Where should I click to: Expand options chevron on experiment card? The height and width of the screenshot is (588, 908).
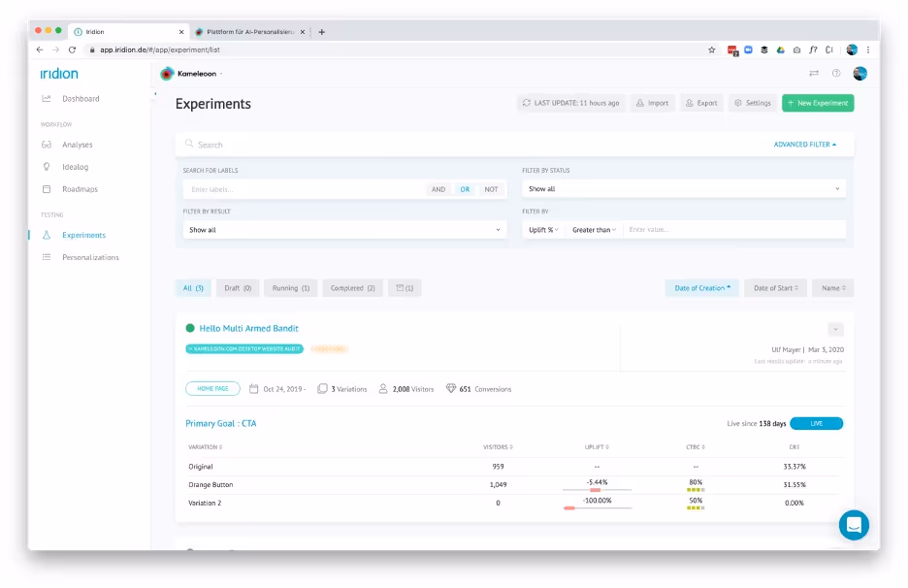tap(835, 329)
